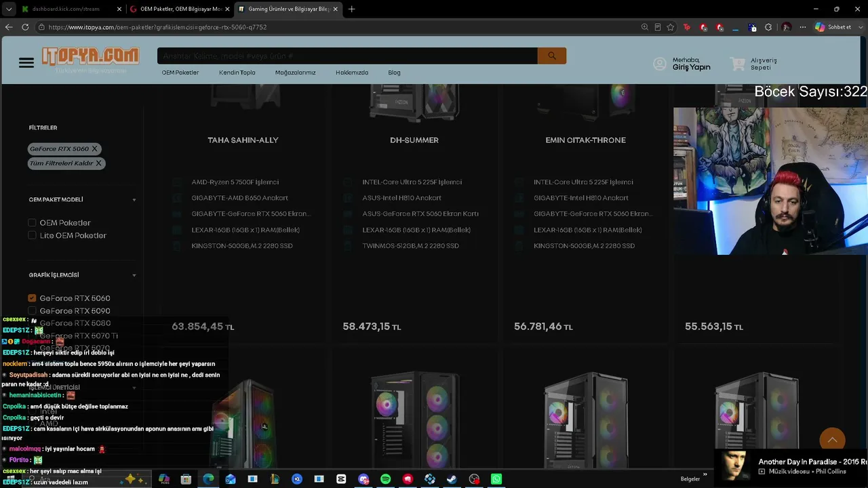Image resolution: width=868 pixels, height=488 pixels.
Task: Uncheck the GeForce RTX 5060 checkbox
Action: point(32,298)
